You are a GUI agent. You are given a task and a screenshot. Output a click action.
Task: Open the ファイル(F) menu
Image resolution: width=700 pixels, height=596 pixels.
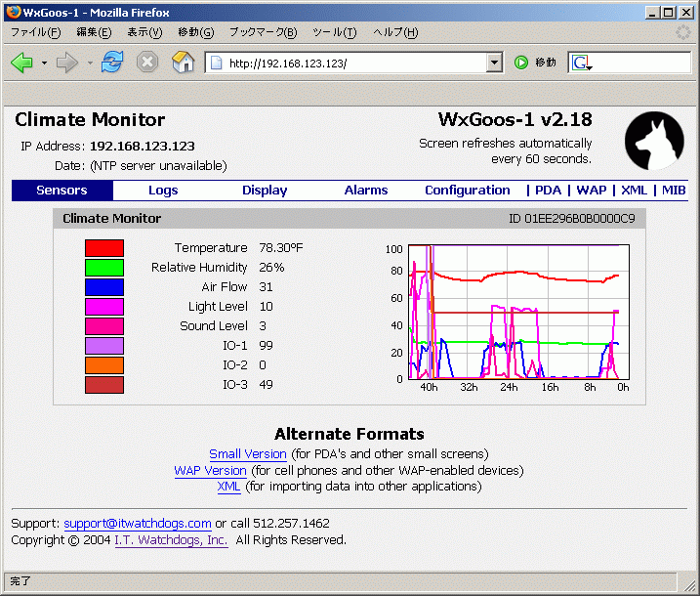(x=36, y=32)
